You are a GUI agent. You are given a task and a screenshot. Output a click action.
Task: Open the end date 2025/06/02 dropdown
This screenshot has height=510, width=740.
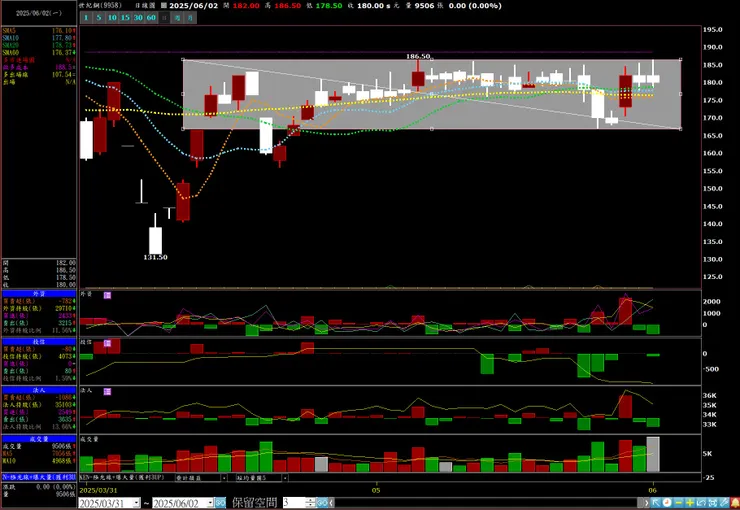coord(210,503)
